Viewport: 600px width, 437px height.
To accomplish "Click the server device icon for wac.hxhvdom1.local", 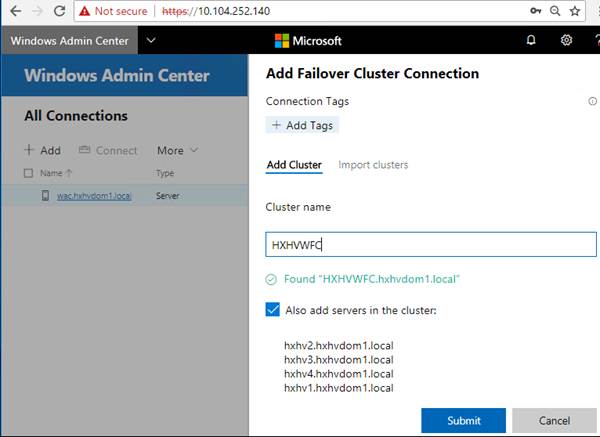I will 46,196.
